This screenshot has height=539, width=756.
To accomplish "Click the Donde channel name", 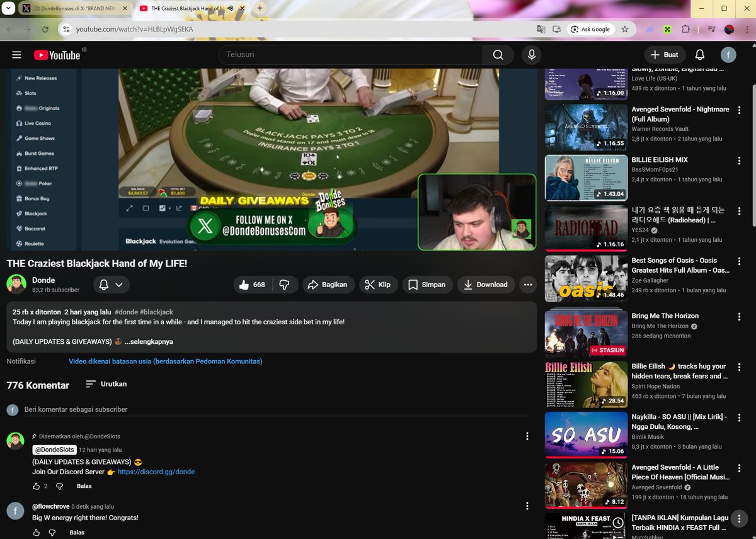I will tap(43, 280).
